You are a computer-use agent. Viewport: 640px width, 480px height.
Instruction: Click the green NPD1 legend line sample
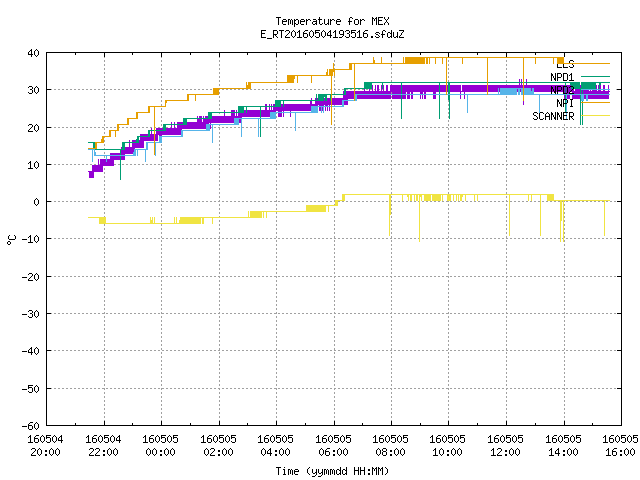click(595, 76)
